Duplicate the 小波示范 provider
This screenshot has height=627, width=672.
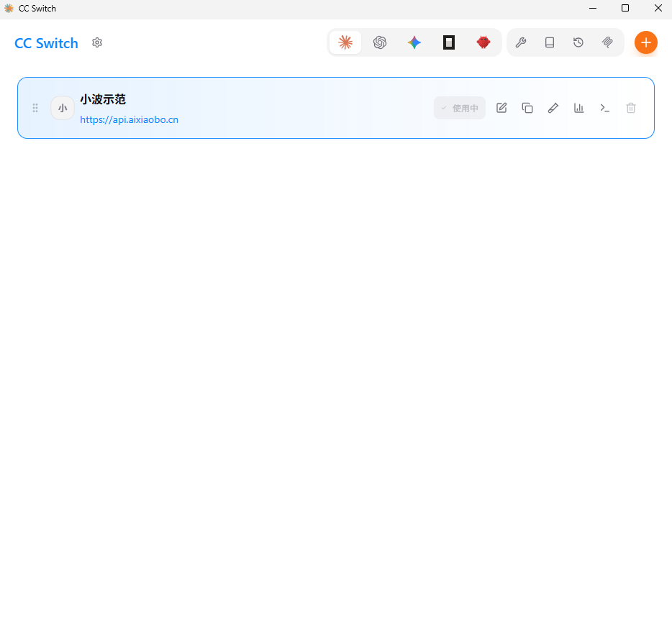point(527,108)
